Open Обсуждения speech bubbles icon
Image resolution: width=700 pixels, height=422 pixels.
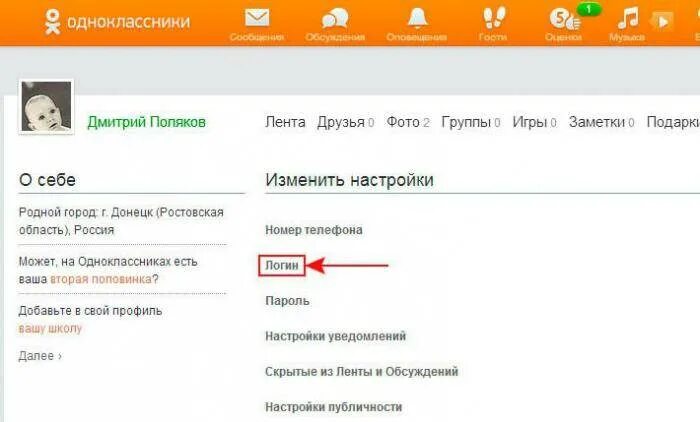point(335,19)
